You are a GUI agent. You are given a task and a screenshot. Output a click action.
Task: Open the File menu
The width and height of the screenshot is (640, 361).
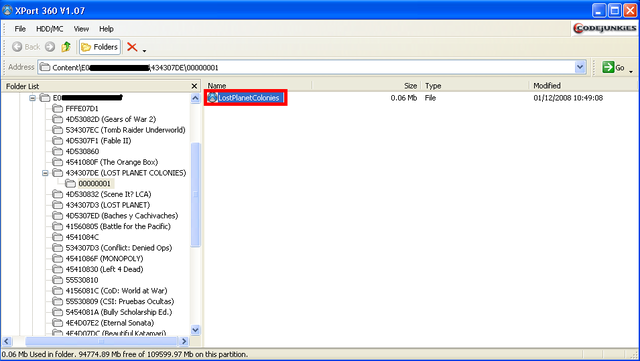coord(20,29)
